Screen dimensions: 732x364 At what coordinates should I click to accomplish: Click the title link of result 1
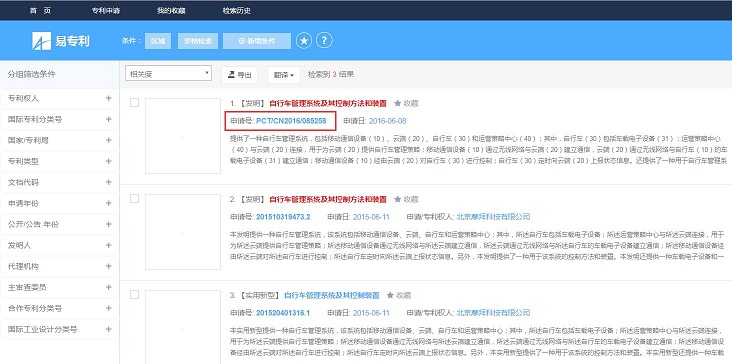point(328,104)
